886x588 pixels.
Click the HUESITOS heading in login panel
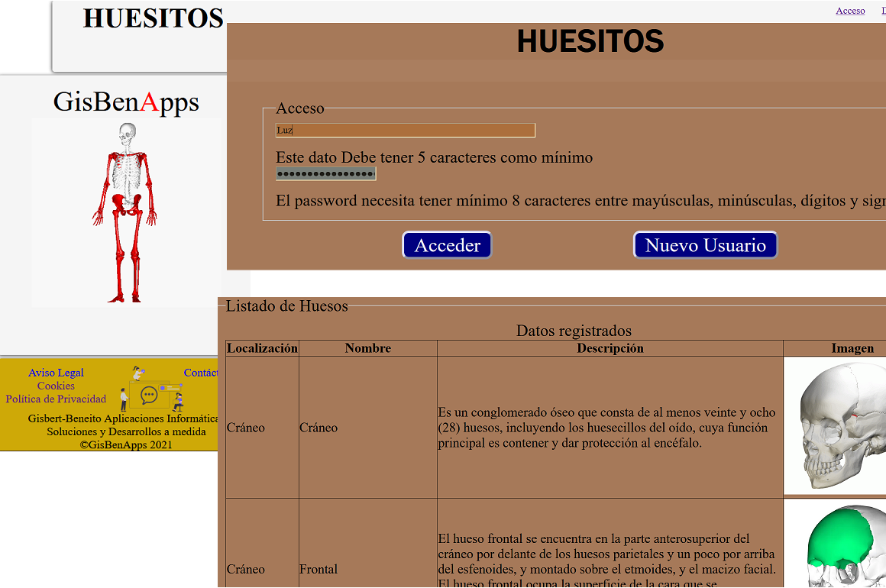pos(590,41)
